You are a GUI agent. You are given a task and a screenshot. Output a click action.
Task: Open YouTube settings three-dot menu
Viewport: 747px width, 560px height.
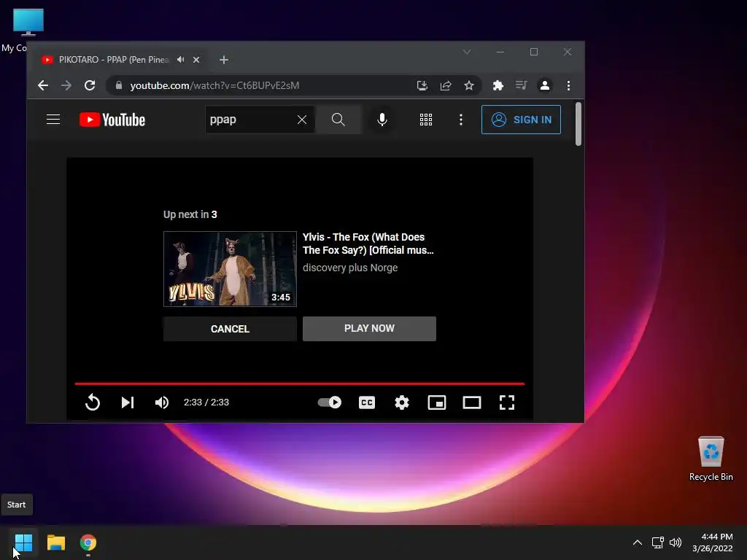coord(461,120)
